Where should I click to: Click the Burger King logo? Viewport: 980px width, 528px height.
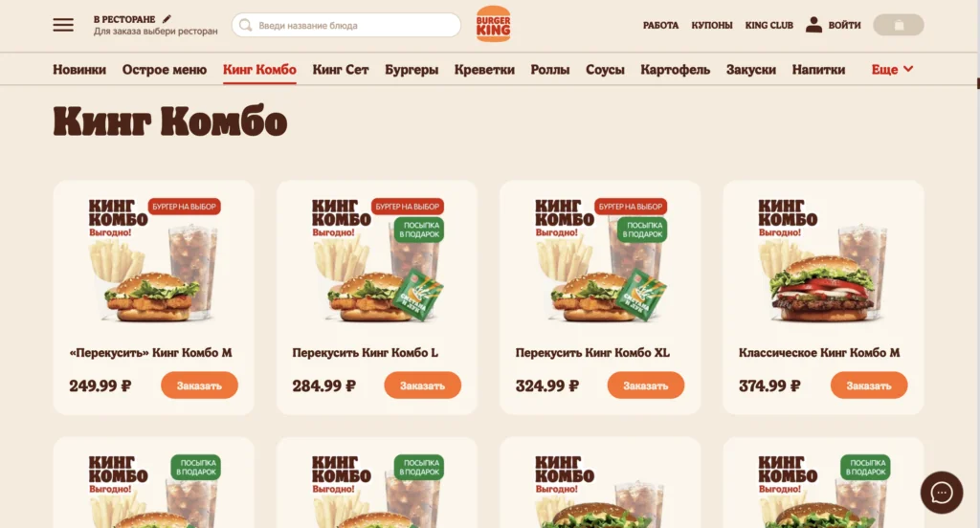tap(493, 24)
